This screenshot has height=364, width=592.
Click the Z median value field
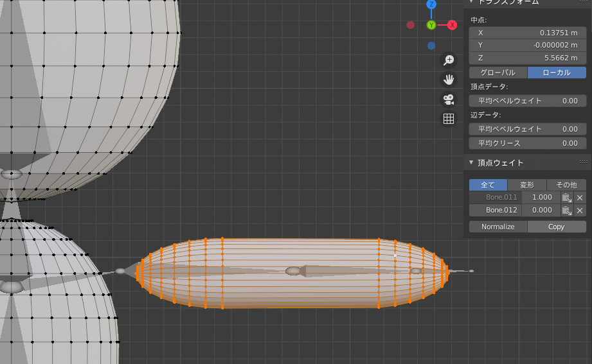click(x=528, y=58)
